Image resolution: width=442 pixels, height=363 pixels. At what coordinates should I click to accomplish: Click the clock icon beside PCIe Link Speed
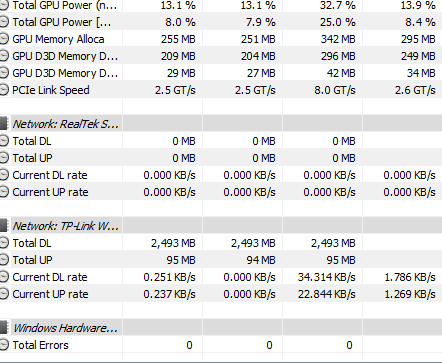(x=4, y=90)
